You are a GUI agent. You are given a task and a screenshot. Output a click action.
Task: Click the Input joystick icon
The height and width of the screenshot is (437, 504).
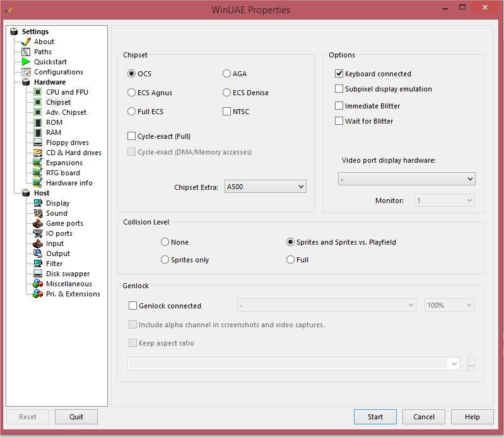[38, 243]
